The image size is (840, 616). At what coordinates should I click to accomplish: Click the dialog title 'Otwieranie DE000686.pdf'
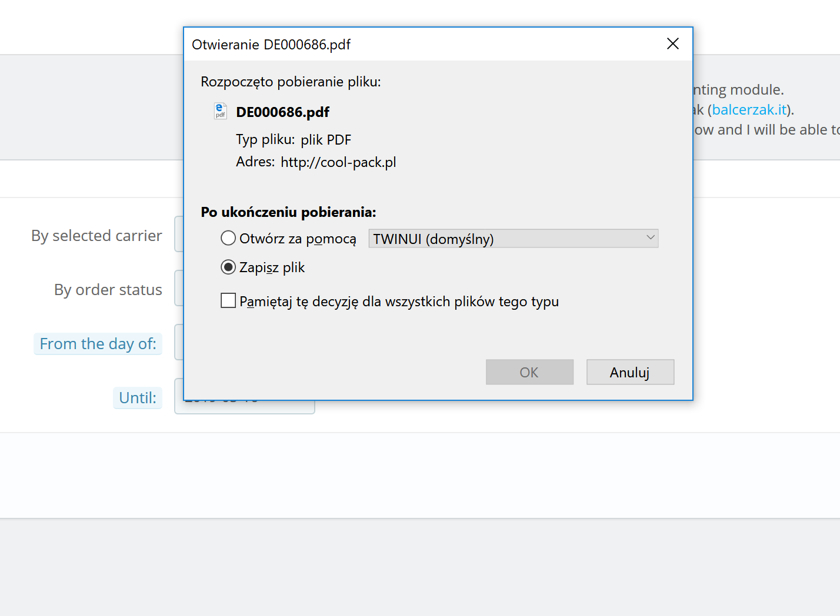(x=271, y=45)
